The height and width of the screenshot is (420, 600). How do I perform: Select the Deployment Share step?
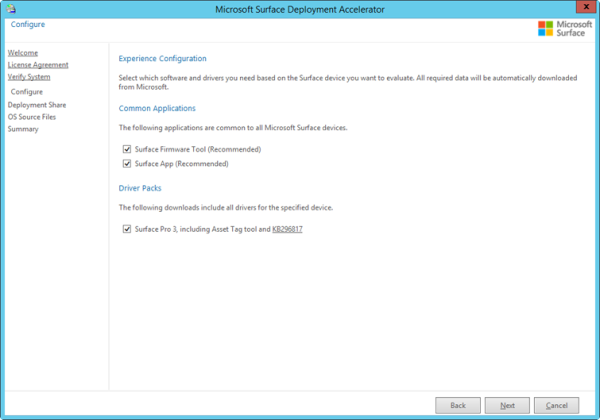(x=37, y=105)
